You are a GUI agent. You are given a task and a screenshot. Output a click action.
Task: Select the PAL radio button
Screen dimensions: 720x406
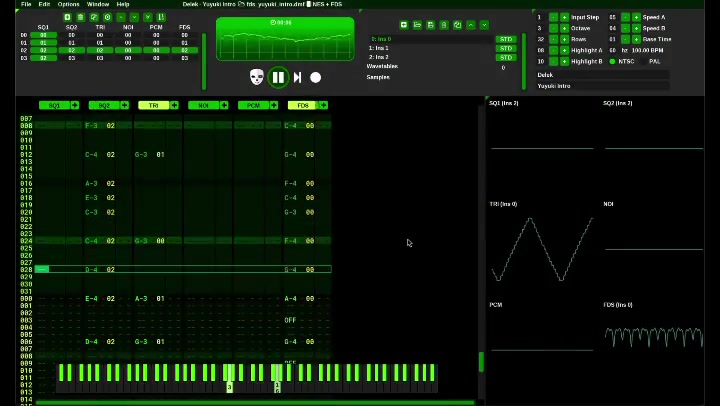pos(642,61)
